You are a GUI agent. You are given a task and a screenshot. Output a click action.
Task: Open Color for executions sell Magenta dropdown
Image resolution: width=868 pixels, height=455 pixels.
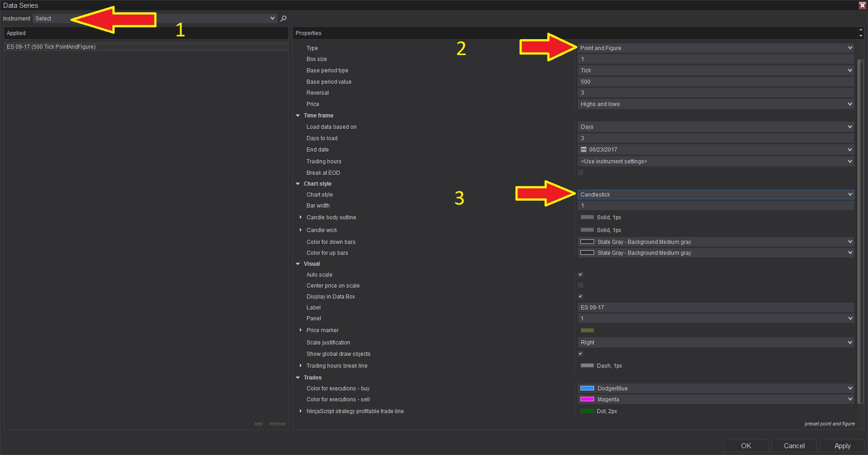pyautogui.click(x=716, y=399)
